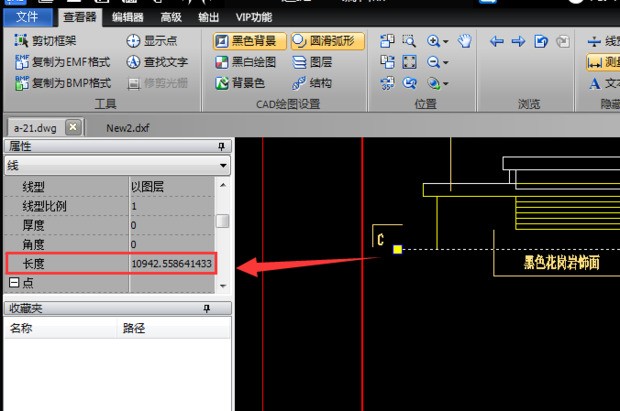Click the line weight tool icon

(594, 41)
